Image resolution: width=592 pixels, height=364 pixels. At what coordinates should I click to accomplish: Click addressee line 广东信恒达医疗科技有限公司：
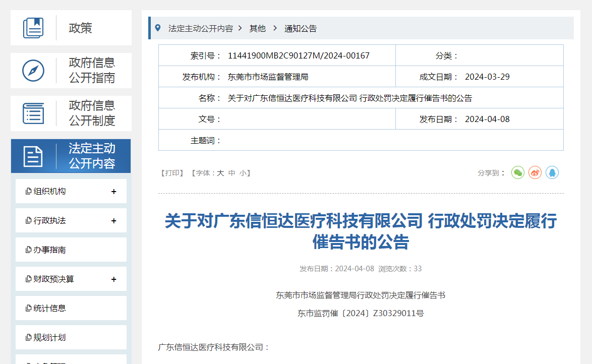coord(214,347)
